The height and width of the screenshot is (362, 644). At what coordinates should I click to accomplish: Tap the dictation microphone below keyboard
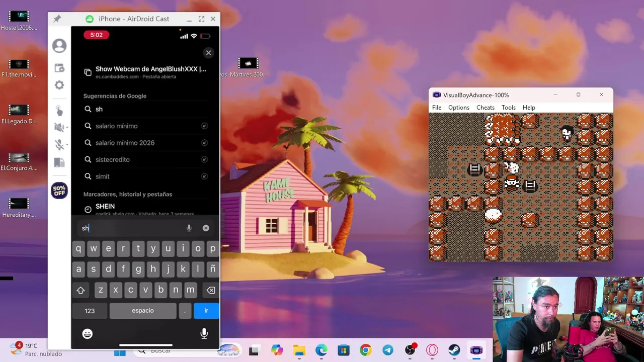[x=204, y=333]
